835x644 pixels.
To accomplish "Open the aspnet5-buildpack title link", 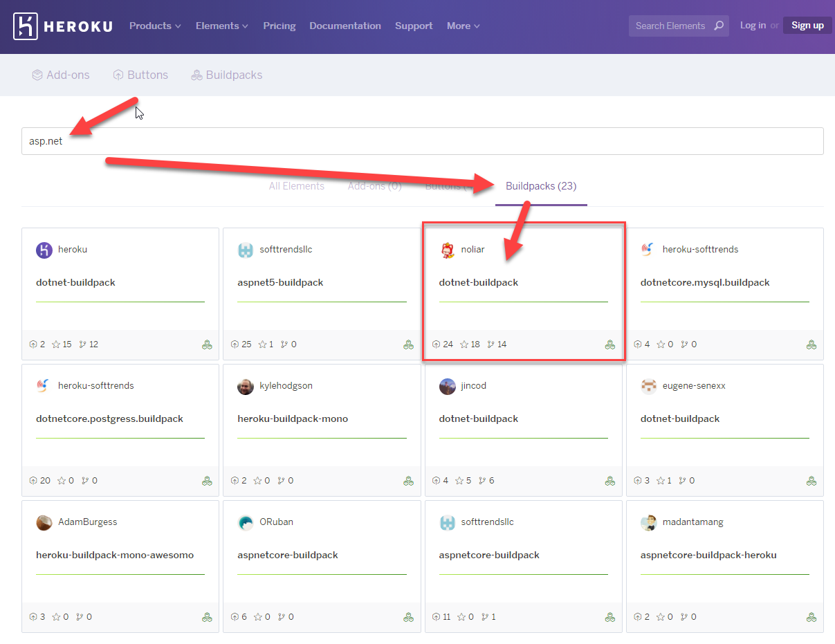I will (280, 282).
